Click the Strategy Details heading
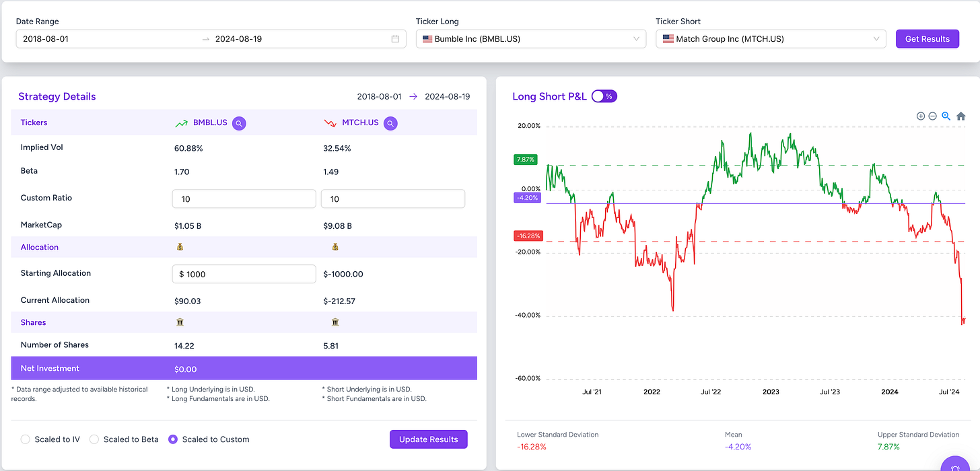This screenshot has height=471, width=980. click(57, 96)
